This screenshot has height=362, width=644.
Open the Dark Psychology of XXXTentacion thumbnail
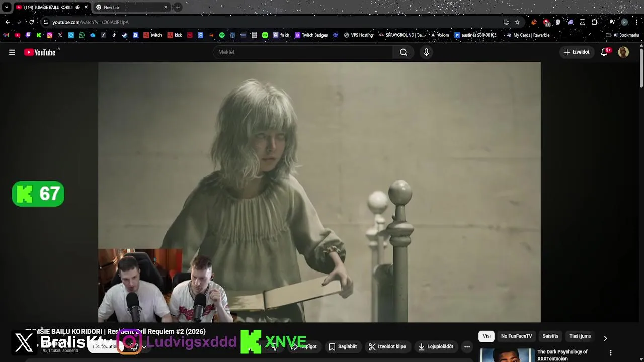pyautogui.click(x=507, y=355)
